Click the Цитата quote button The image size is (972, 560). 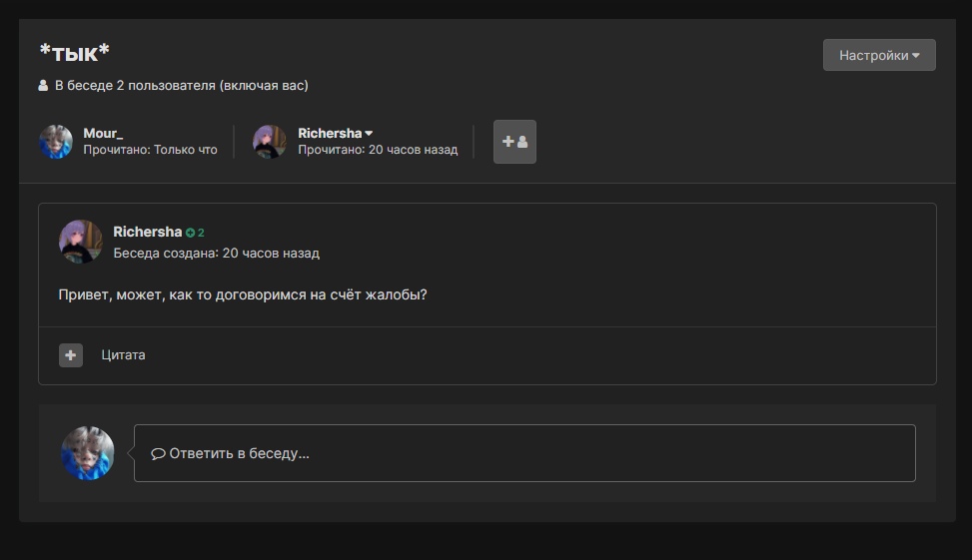(x=123, y=355)
